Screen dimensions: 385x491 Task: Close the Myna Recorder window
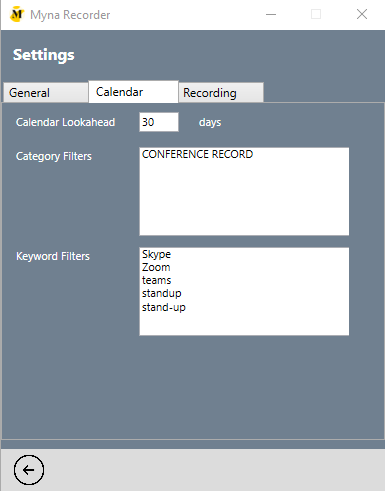point(362,14)
